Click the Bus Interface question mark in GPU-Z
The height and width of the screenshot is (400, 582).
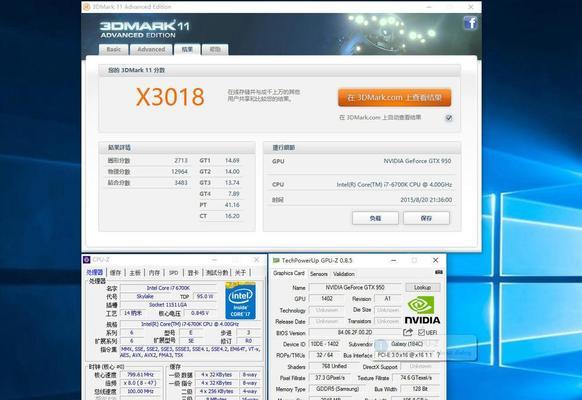click(x=438, y=355)
